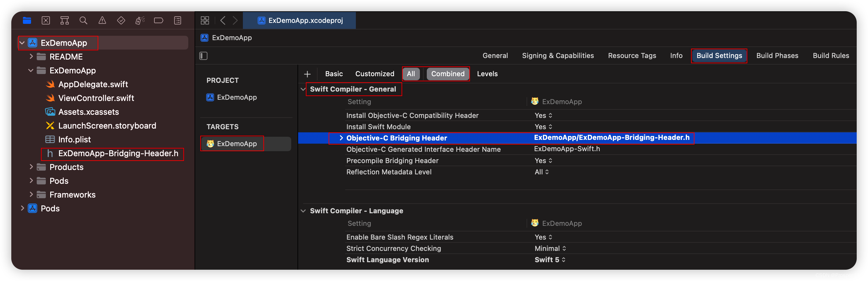The image size is (868, 281).
Task: Edit ExDemoApp-Swift.h header name value
Action: [567, 149]
